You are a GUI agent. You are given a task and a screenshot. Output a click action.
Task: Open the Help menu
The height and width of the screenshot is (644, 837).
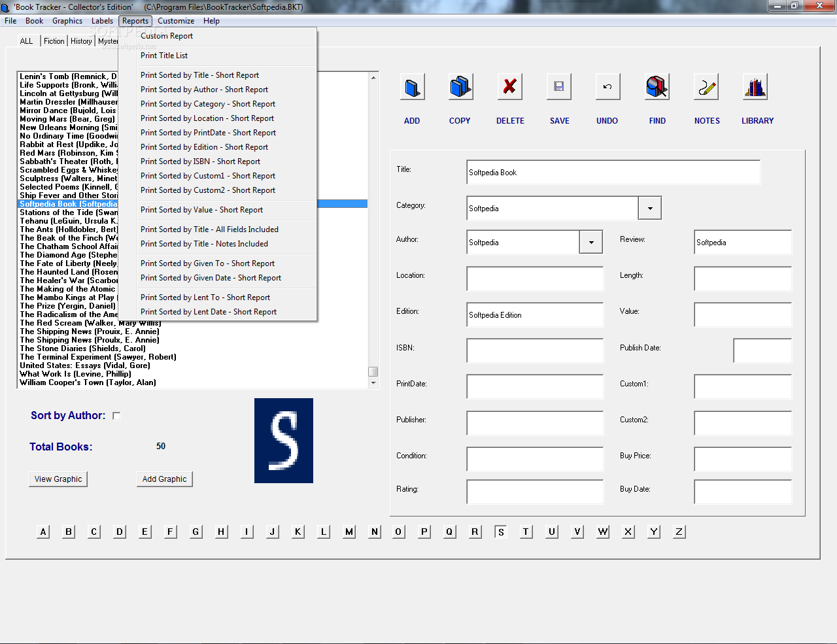(211, 21)
